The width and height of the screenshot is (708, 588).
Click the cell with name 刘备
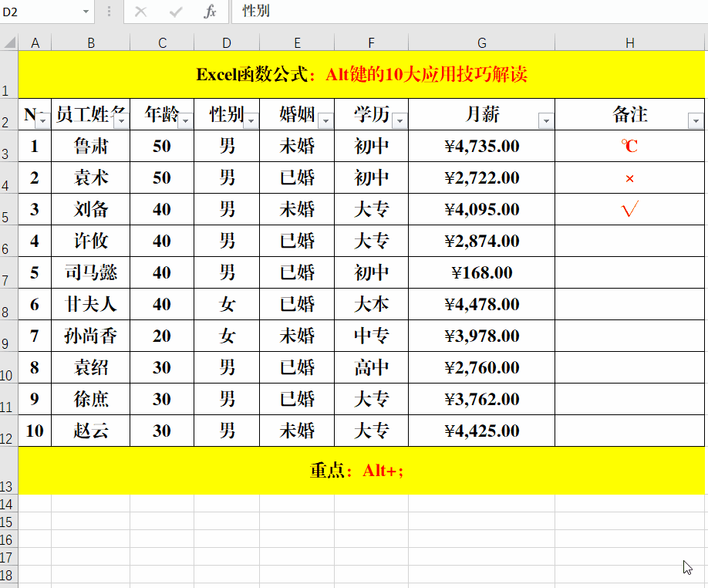click(x=91, y=209)
